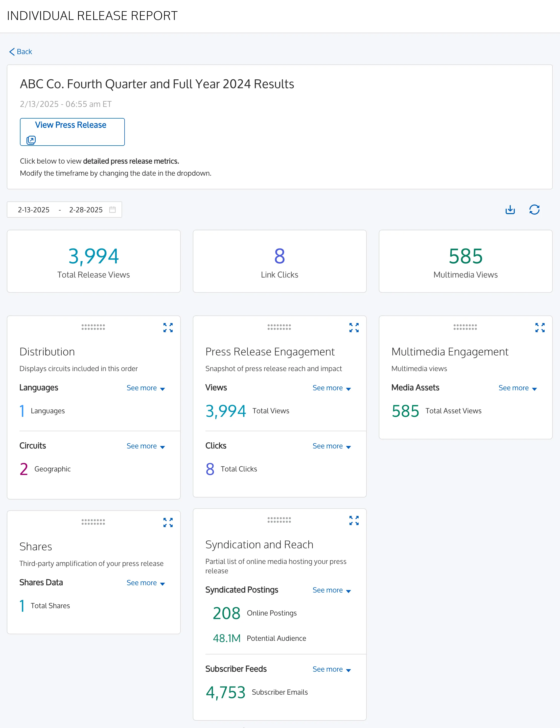Expand See more for Views

(332, 388)
